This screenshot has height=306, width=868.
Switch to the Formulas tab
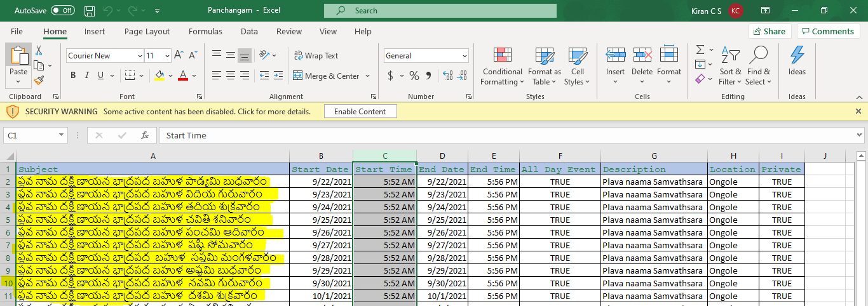(205, 32)
